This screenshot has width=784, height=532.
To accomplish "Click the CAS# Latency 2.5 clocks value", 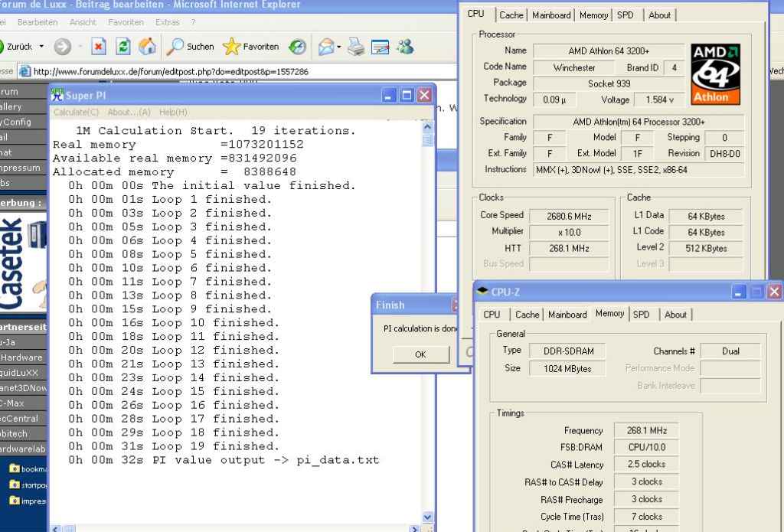I will click(646, 464).
